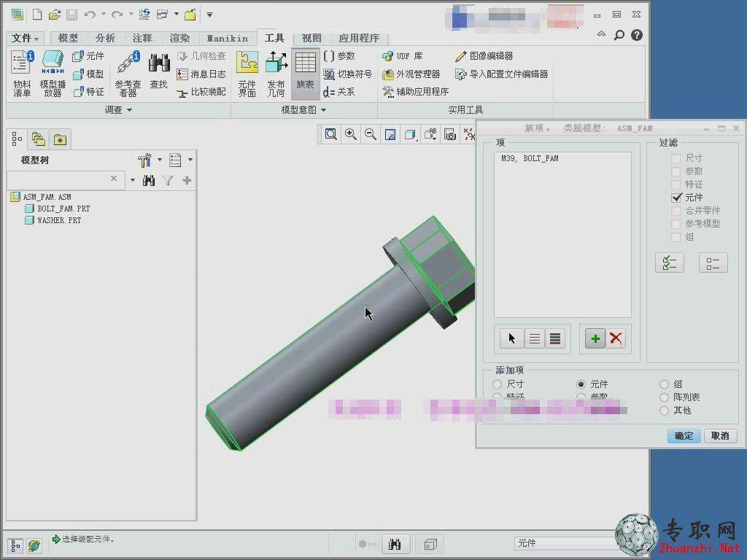Switch to the 应用程序 ribbon tab
The height and width of the screenshot is (560, 747).
359,38
